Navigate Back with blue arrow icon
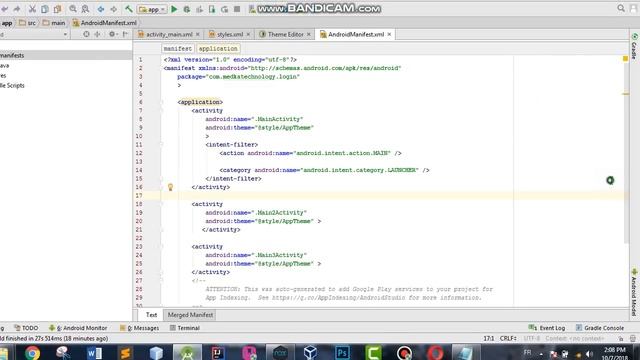Image resolution: width=640 pixels, height=360 pixels. pos(101,9)
